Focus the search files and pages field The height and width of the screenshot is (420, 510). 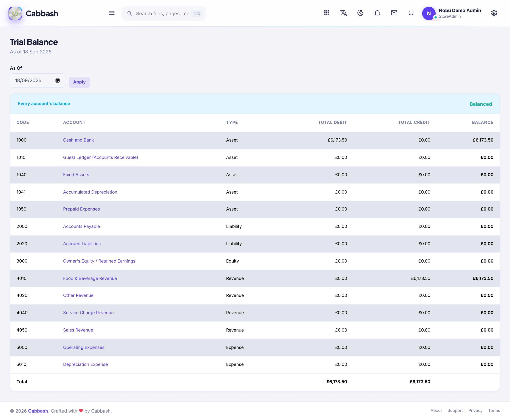(163, 14)
